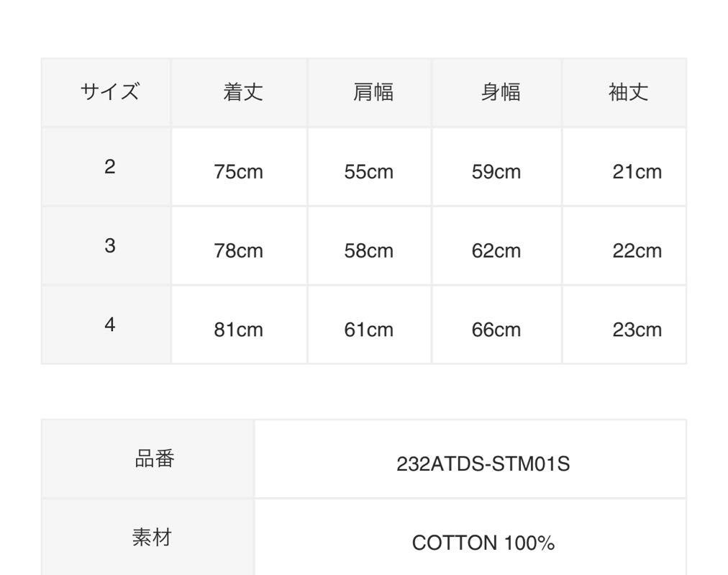Select size 2 row label

coord(106,167)
